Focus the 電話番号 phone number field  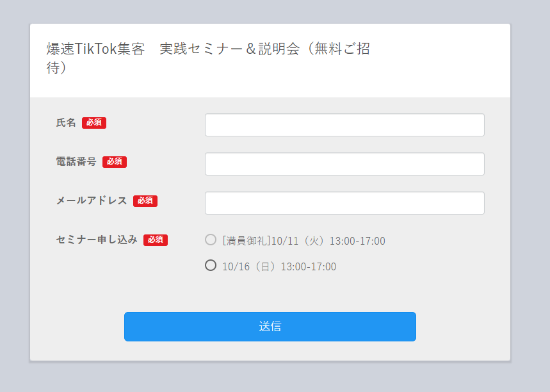point(344,164)
